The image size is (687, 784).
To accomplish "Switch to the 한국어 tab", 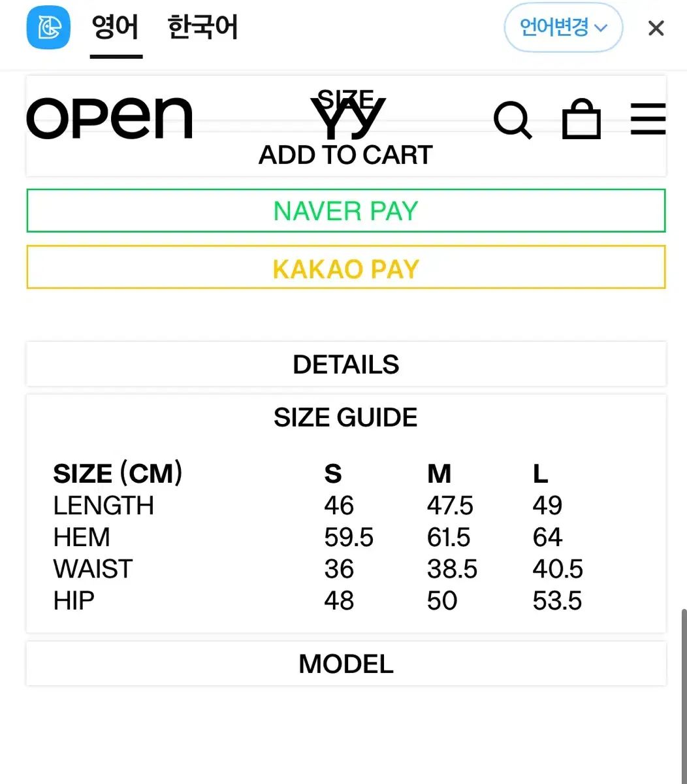I will point(202,28).
